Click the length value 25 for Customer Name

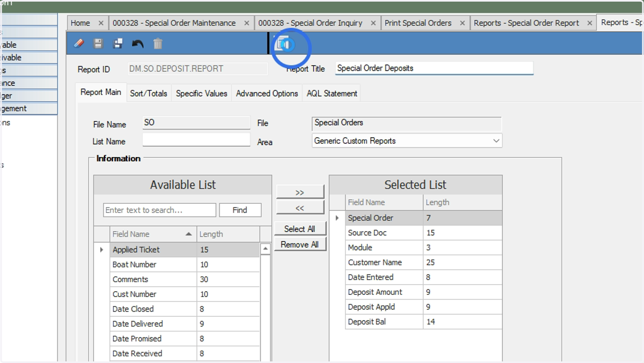click(x=463, y=263)
